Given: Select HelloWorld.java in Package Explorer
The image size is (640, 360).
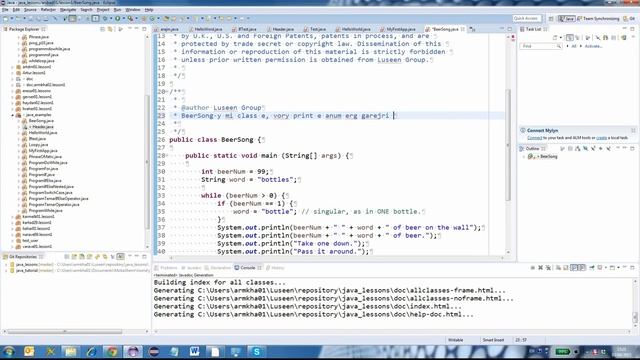Looking at the screenshot, I should [x=42, y=133].
